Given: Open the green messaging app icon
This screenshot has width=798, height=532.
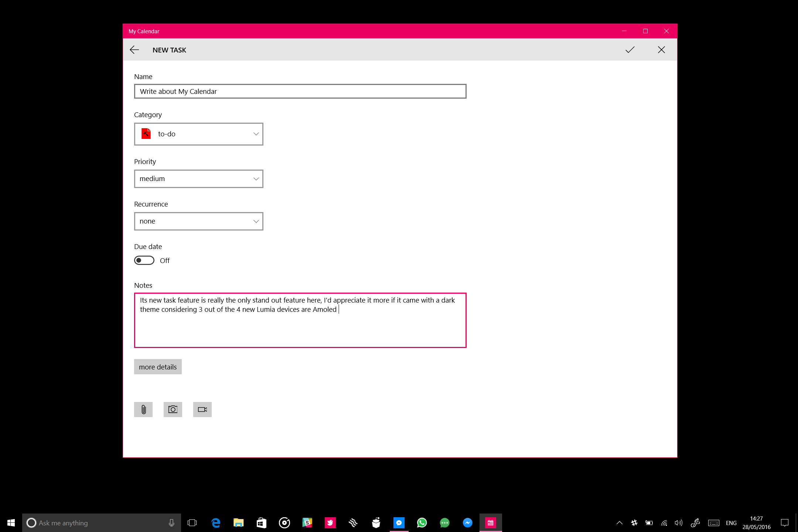Looking at the screenshot, I should click(445, 523).
